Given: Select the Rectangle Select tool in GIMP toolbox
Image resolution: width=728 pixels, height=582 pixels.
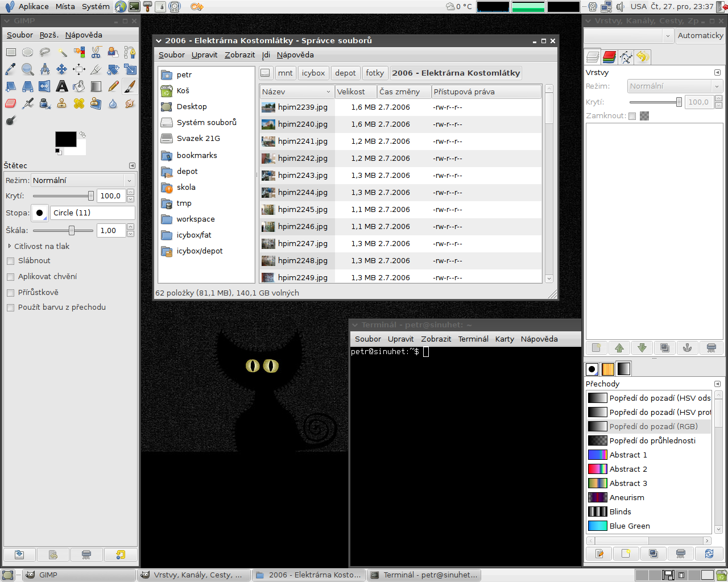Looking at the screenshot, I should pyautogui.click(x=11, y=52).
